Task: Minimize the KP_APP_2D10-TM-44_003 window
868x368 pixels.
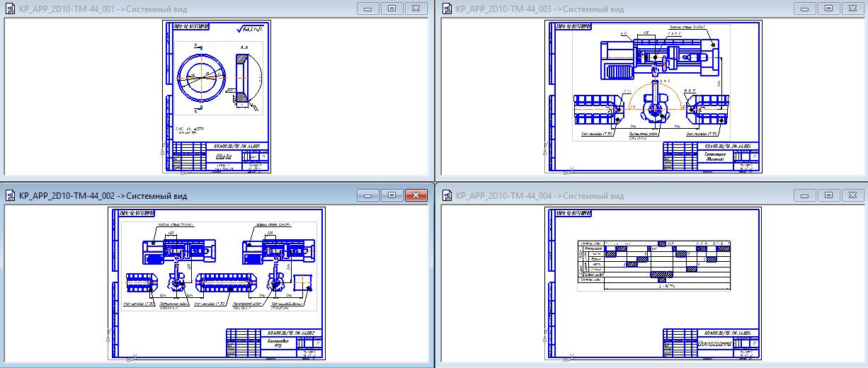Action: tap(805, 8)
